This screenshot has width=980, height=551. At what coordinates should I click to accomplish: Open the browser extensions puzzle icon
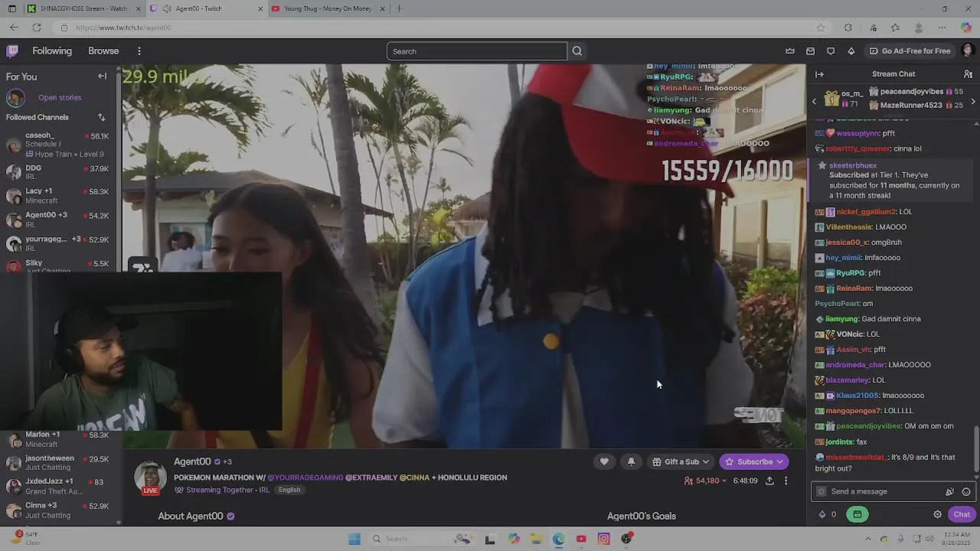848,28
